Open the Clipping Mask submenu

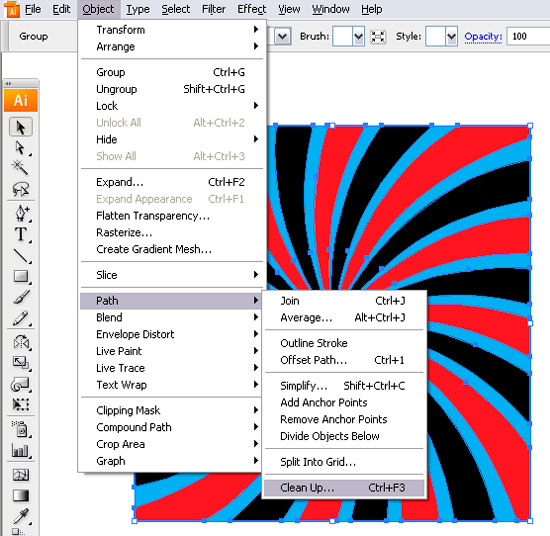pos(172,410)
